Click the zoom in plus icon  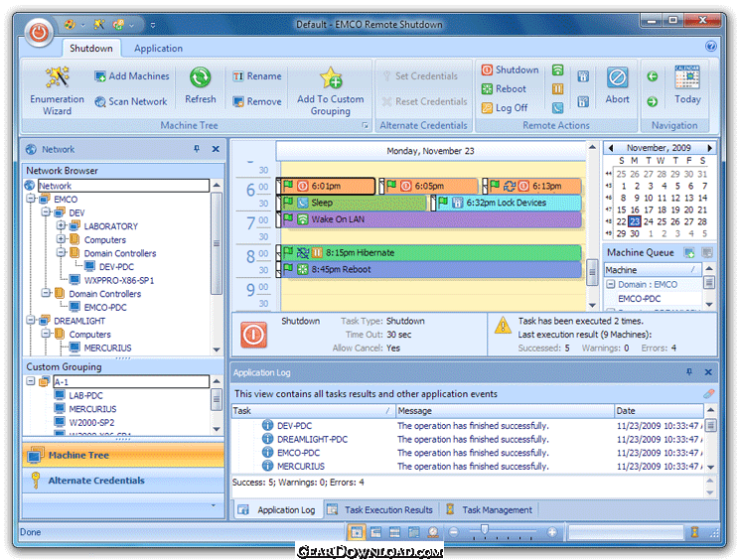(552, 532)
